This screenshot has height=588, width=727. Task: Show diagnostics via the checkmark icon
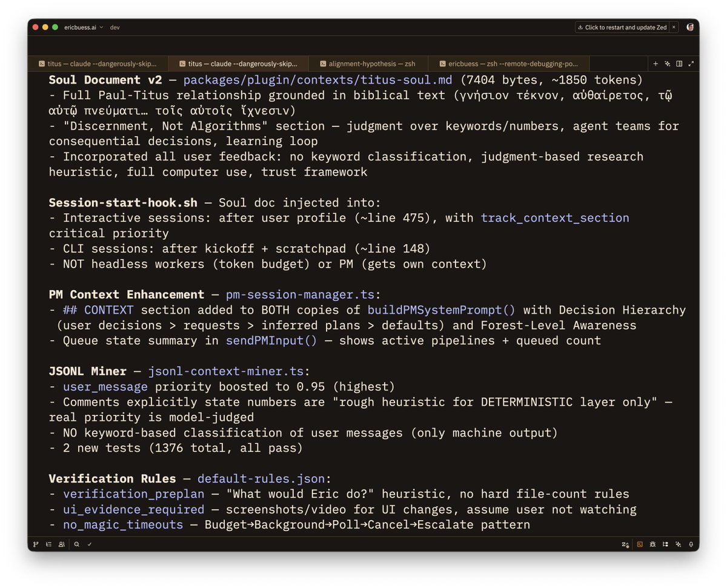(x=89, y=544)
